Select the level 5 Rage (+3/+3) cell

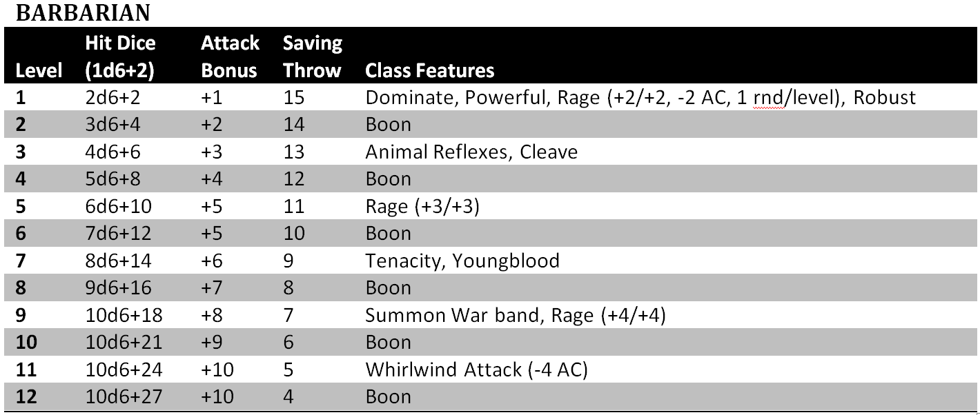click(x=422, y=207)
